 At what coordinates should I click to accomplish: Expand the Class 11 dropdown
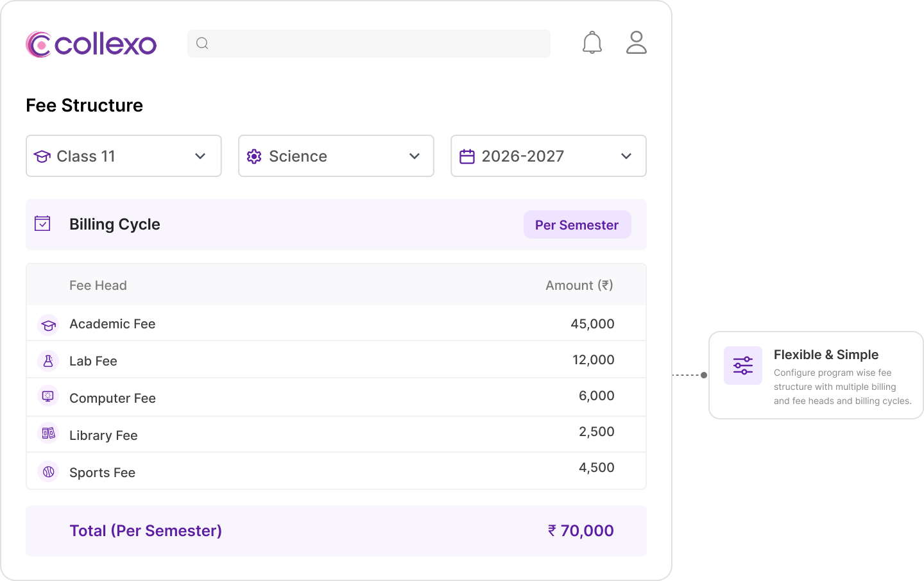[x=124, y=156]
